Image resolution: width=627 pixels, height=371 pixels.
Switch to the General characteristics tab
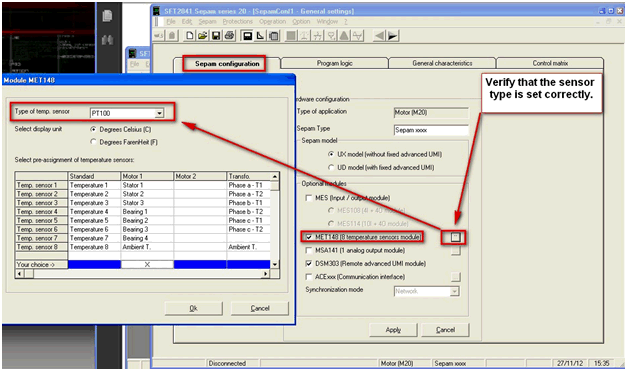(x=442, y=63)
